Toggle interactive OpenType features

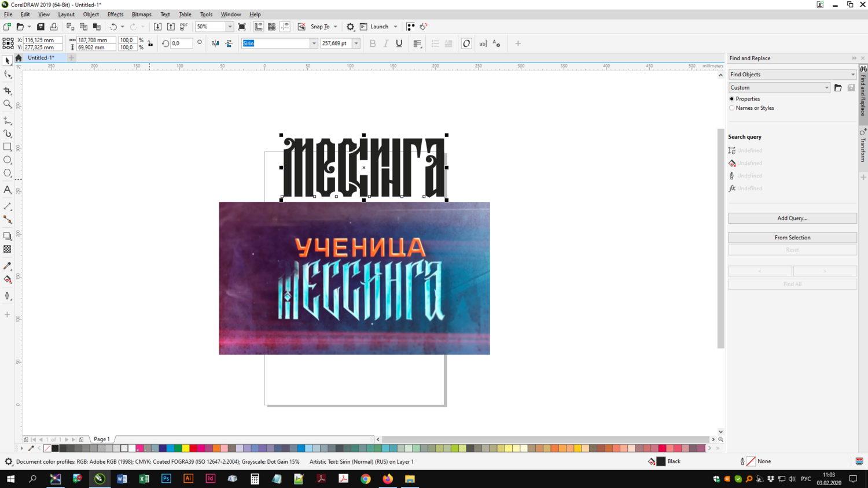466,43
